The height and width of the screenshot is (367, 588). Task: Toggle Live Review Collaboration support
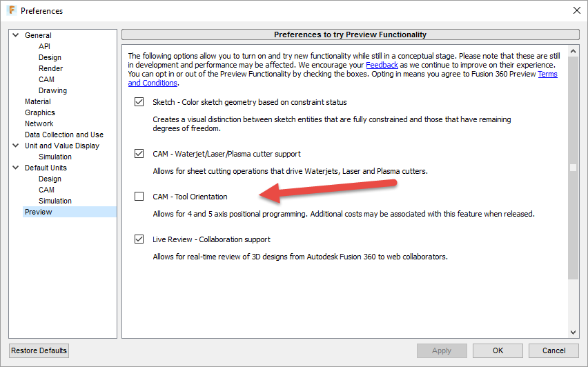pos(139,239)
